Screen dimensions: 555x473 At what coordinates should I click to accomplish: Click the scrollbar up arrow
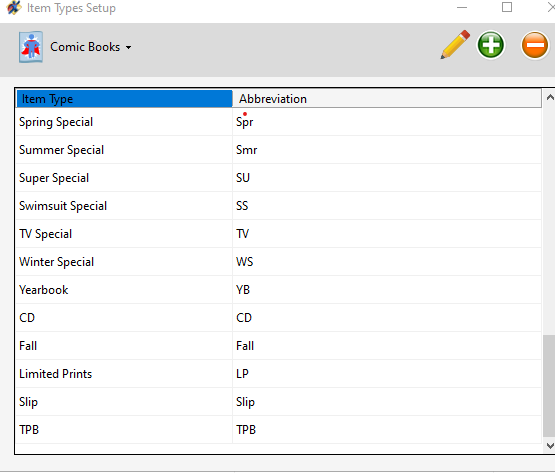coord(550,97)
